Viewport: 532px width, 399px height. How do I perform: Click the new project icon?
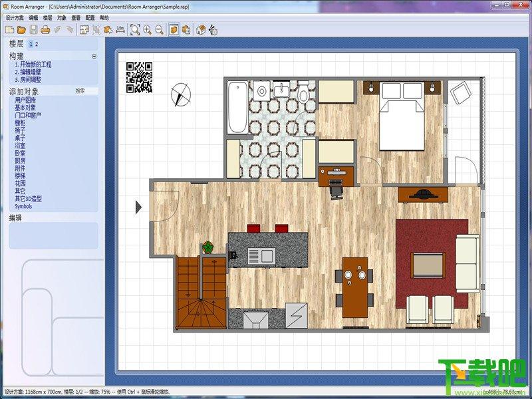point(9,30)
